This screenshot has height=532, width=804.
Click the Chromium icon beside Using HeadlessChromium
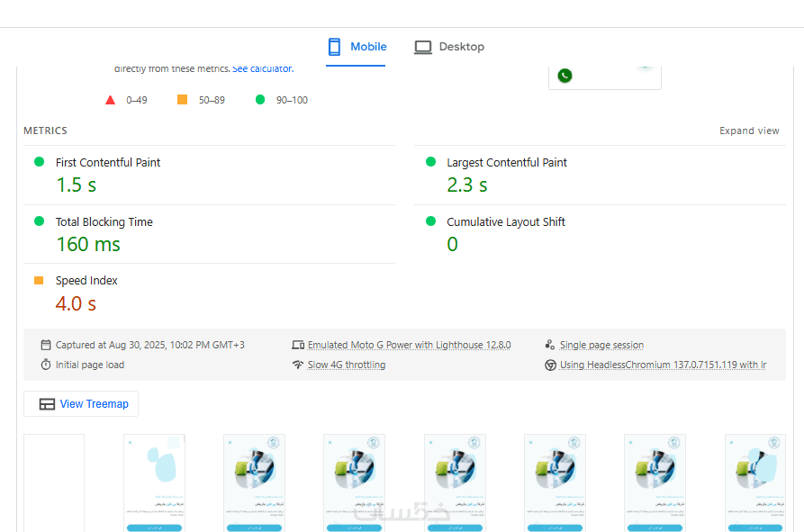[x=550, y=365]
